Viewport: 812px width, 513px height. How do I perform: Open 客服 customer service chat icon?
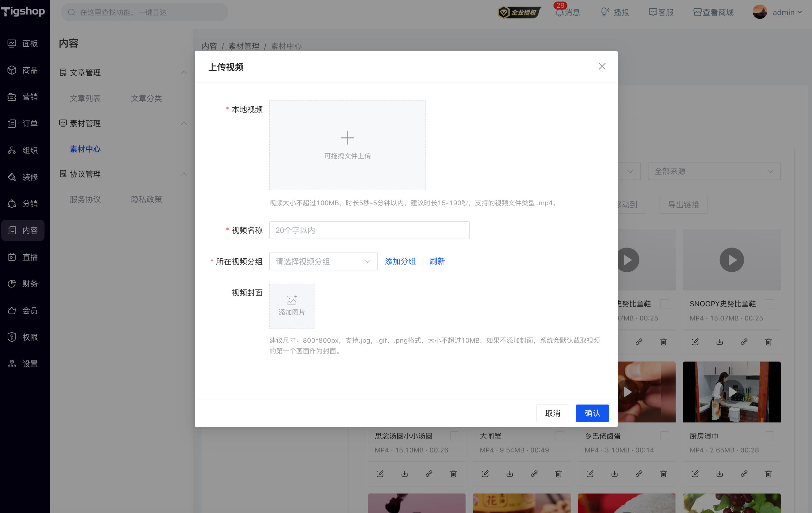652,12
